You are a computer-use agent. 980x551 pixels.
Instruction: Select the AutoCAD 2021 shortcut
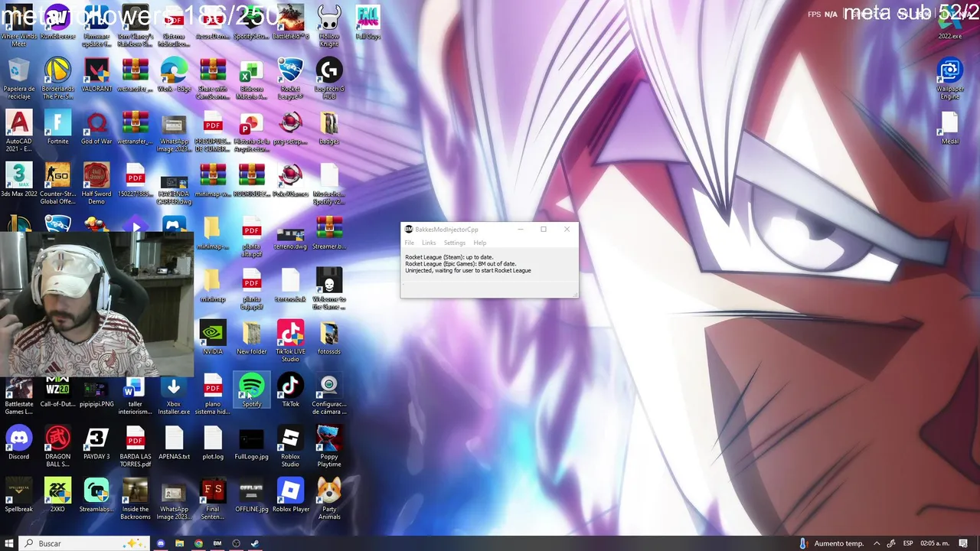(19, 131)
